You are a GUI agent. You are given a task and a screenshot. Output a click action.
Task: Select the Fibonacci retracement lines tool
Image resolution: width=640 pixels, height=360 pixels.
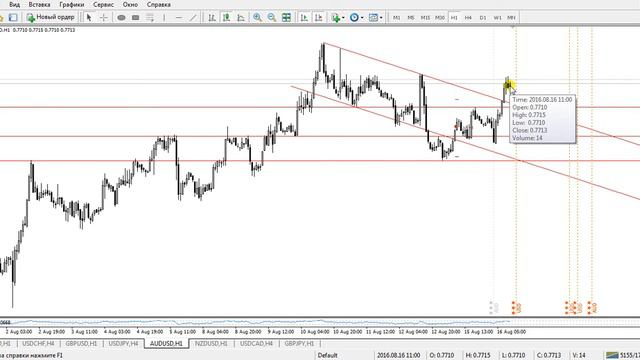[x=150, y=18]
